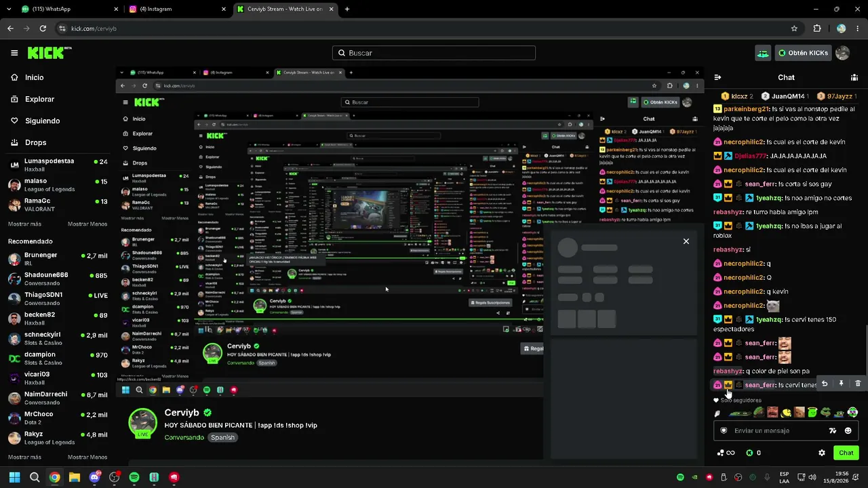Click the kick.com address bar
This screenshot has width=868, height=488.
[x=420, y=28]
